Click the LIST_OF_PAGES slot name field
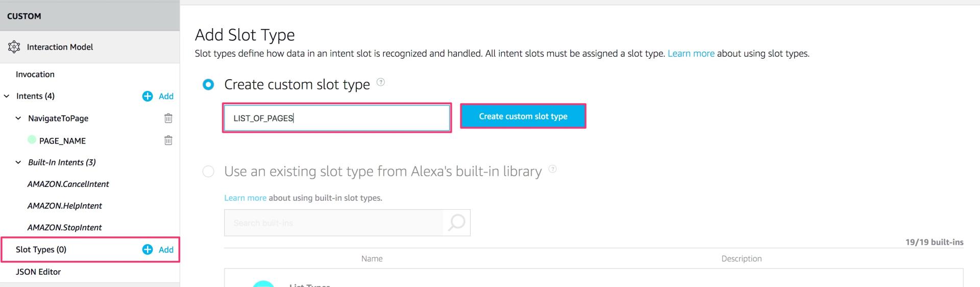Screen dimensions: 980x287 click(x=336, y=118)
